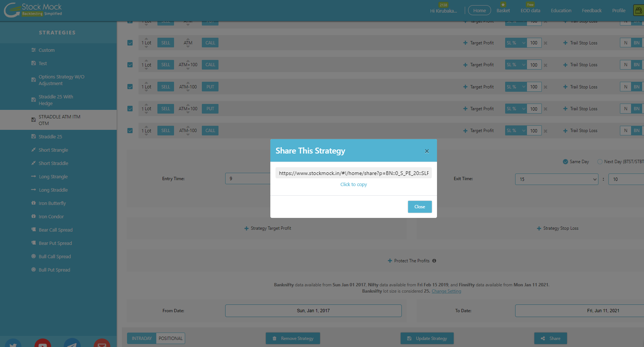Click the arrow icon beside Long Straddle
644x347 pixels.
(x=34, y=190)
